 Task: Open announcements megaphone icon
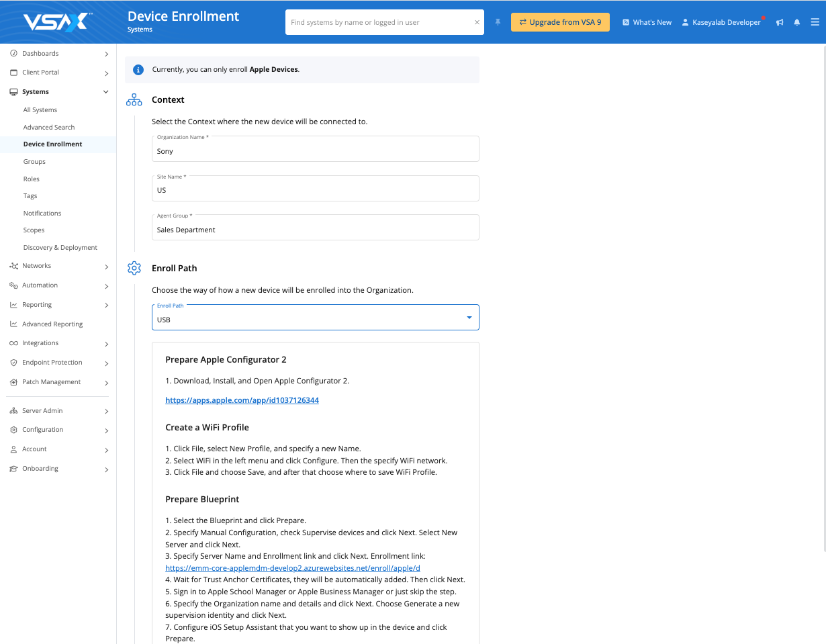[780, 22]
